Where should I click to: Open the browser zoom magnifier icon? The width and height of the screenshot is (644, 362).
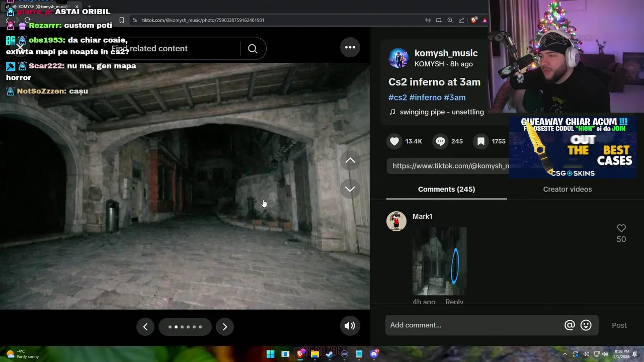click(450, 20)
